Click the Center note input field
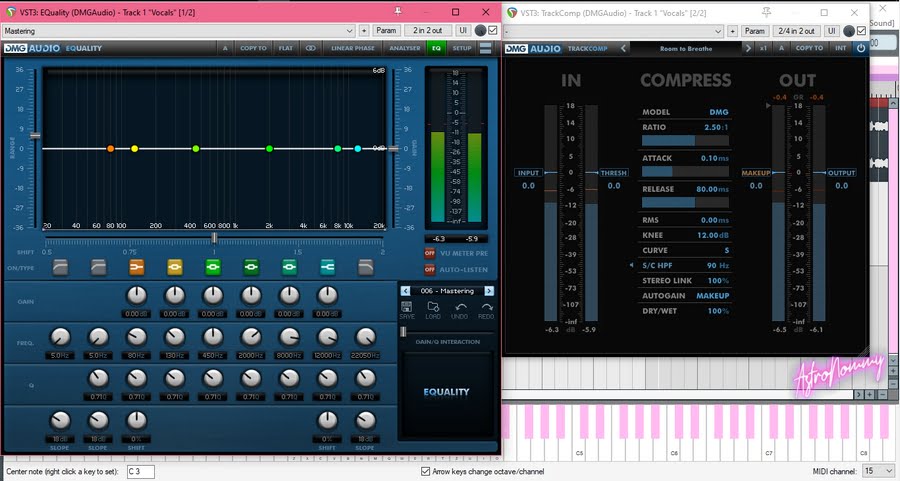This screenshot has height=481, width=900. click(140, 471)
